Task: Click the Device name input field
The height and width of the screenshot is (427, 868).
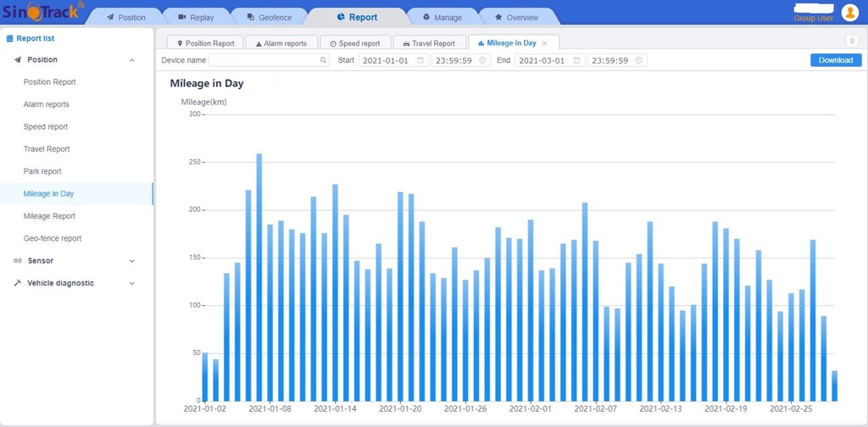Action: pos(263,60)
